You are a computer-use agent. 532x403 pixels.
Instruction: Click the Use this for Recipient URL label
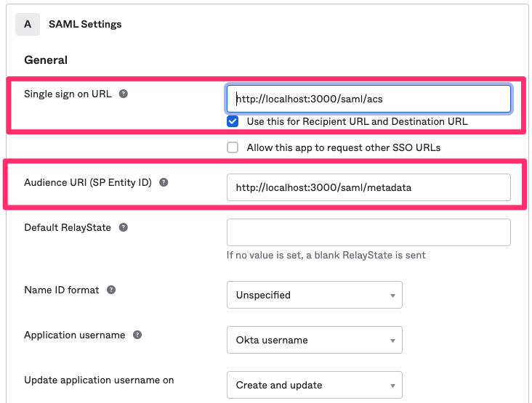(x=358, y=121)
